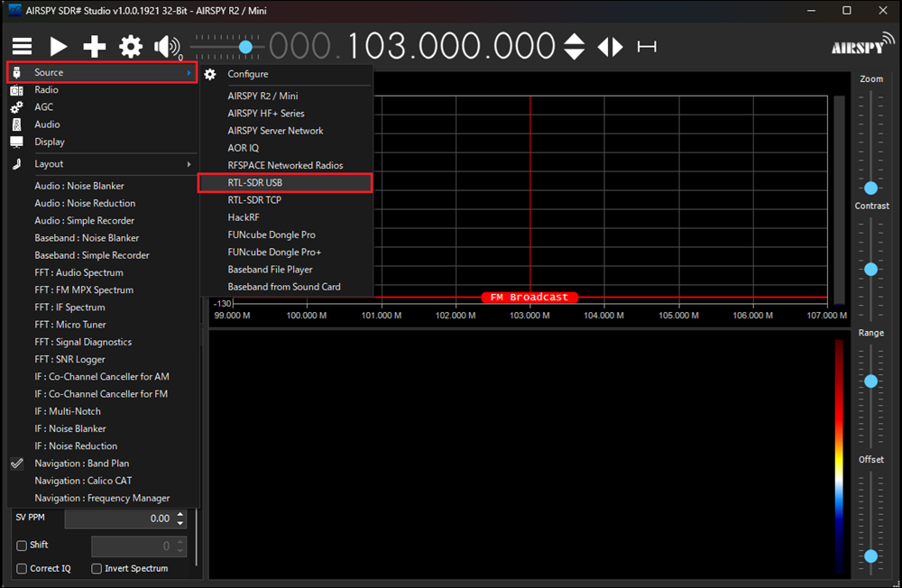The height and width of the screenshot is (588, 902).
Task: Open the Display menu entry
Action: pyautogui.click(x=104, y=142)
